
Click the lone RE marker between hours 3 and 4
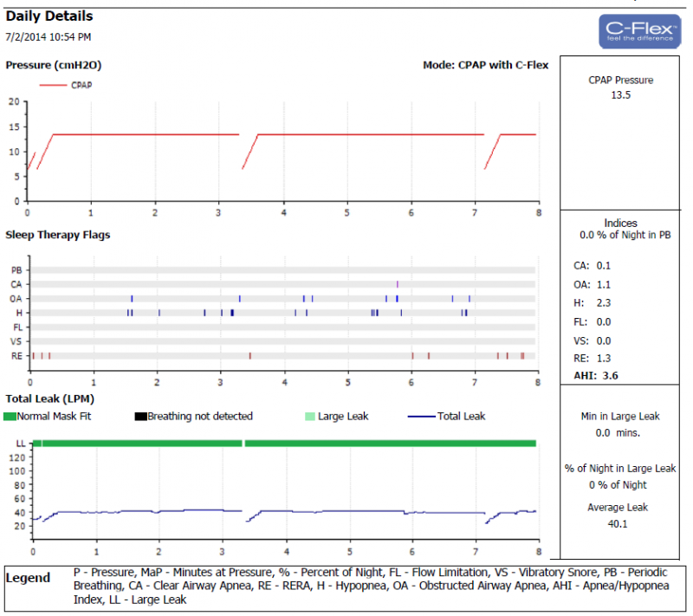(249, 355)
